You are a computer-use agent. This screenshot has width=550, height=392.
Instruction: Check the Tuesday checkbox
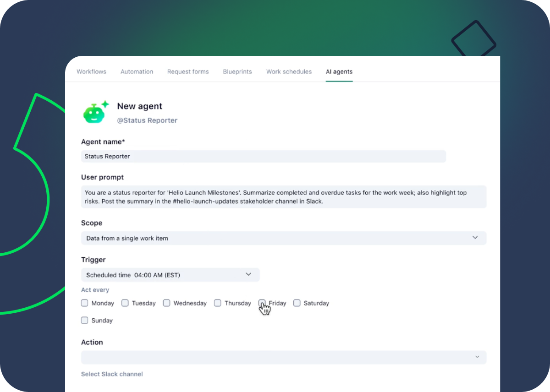(x=125, y=303)
